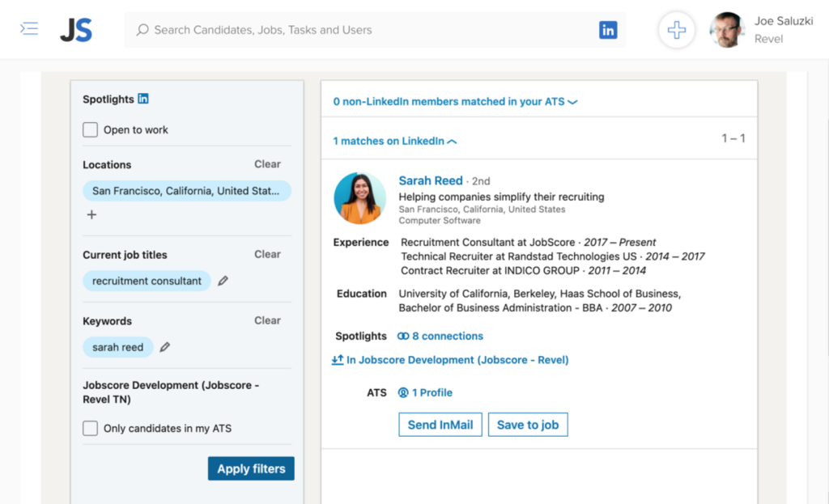Select the sarah reed keyword chip
Screen dimensions: 829x504
[x=118, y=347]
